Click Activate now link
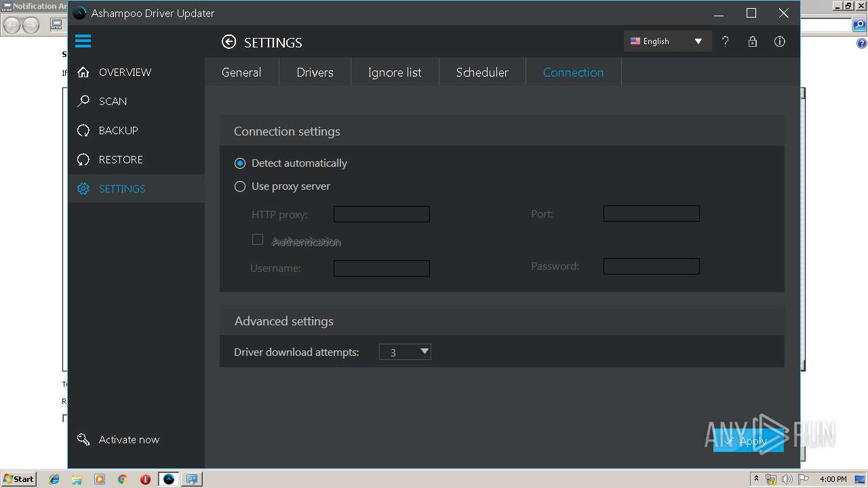The image size is (868, 488). pos(129,439)
